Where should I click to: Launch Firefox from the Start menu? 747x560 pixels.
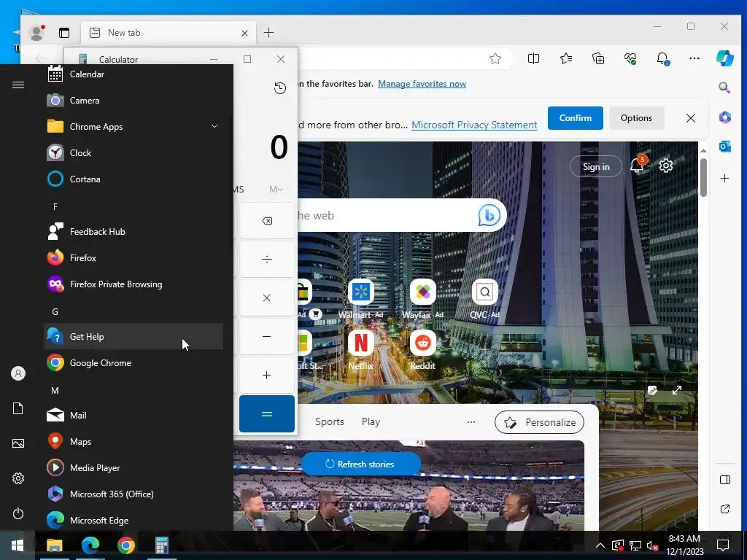tap(133, 257)
